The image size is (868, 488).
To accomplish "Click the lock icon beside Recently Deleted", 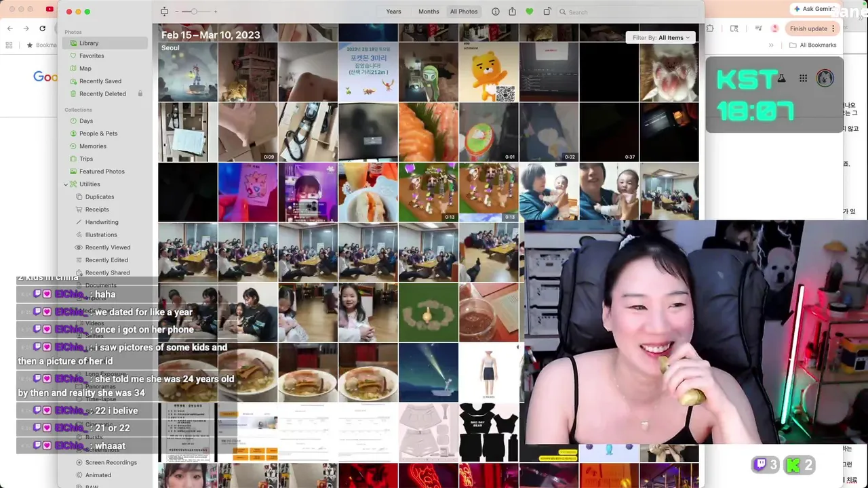I will (140, 94).
